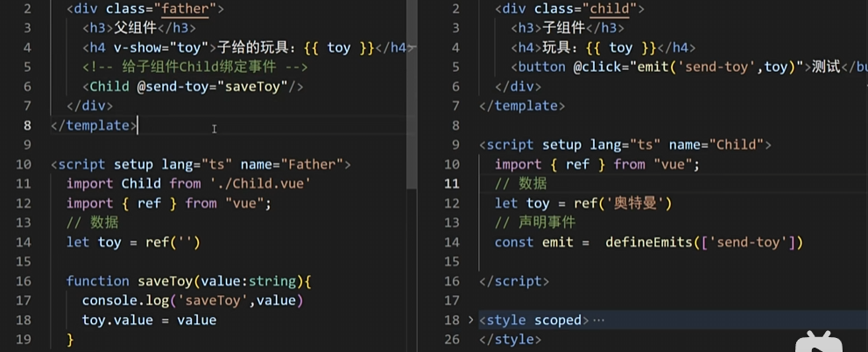Image resolution: width=868 pixels, height=352 pixels.
Task: Click the '奥特曼' string in the ref call
Action: point(636,204)
